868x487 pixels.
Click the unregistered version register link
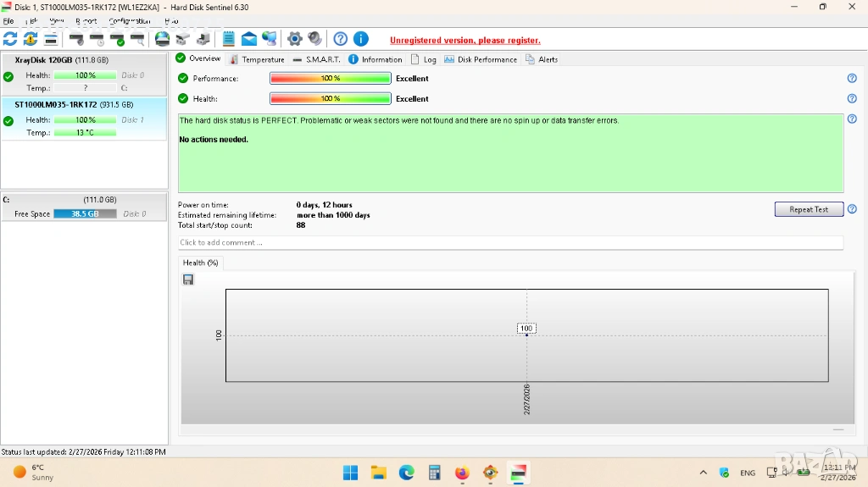click(465, 40)
